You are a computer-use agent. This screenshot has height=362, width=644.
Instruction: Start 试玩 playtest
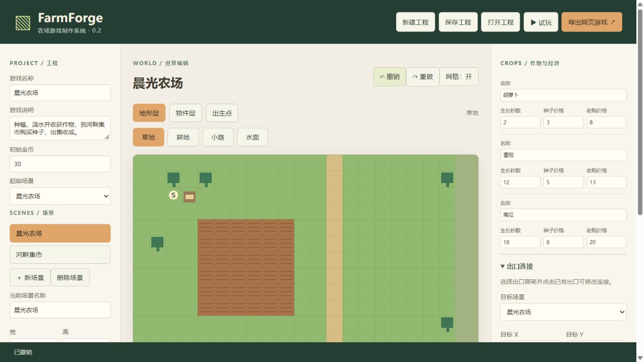click(541, 22)
